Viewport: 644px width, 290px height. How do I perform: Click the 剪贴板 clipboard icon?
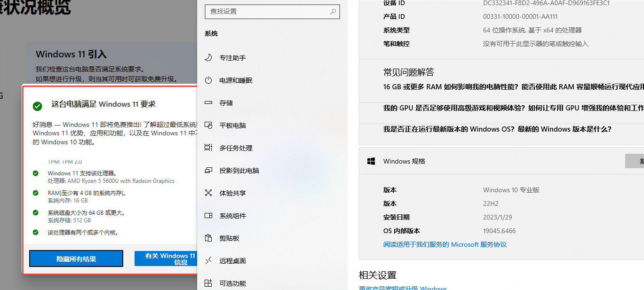(x=208, y=238)
